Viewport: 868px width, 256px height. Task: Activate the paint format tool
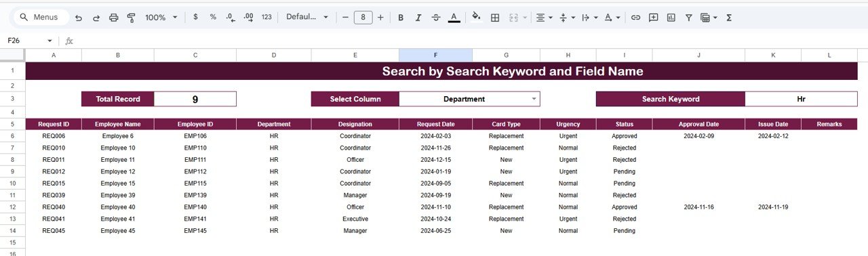click(x=132, y=17)
